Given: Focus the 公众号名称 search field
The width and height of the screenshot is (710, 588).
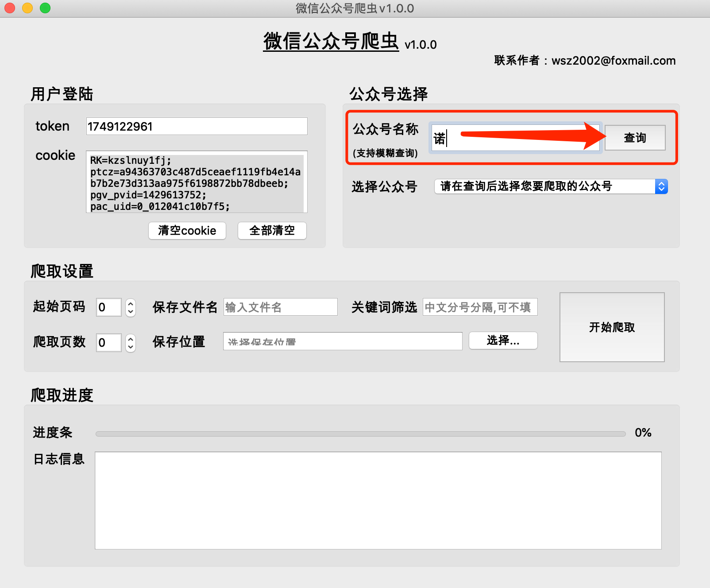Looking at the screenshot, I should 516,138.
